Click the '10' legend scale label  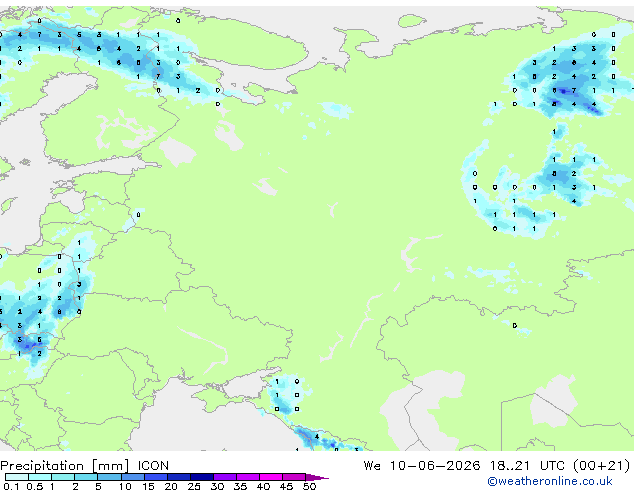click(x=125, y=486)
